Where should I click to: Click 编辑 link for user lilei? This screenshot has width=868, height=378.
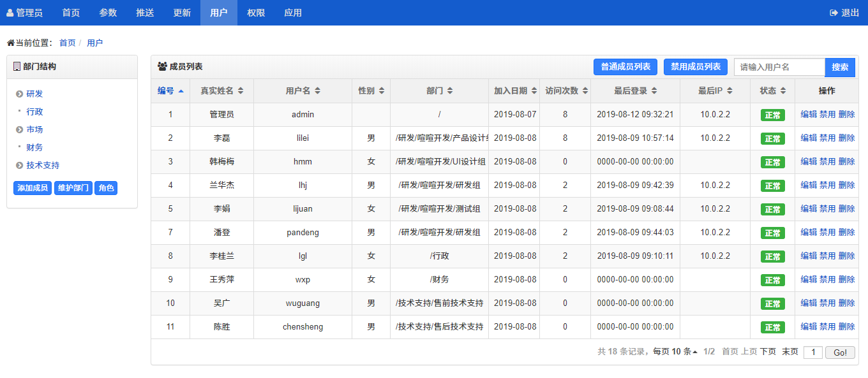click(x=809, y=138)
